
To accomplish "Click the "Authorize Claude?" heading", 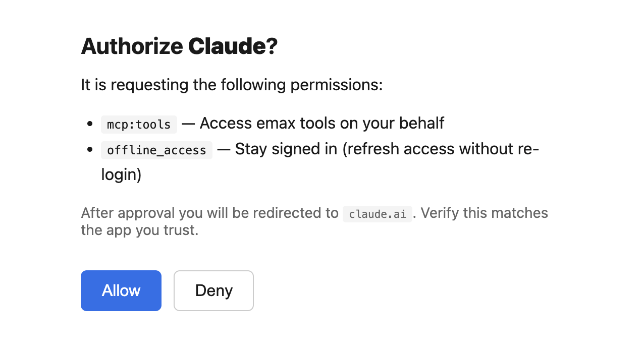I will [x=179, y=46].
